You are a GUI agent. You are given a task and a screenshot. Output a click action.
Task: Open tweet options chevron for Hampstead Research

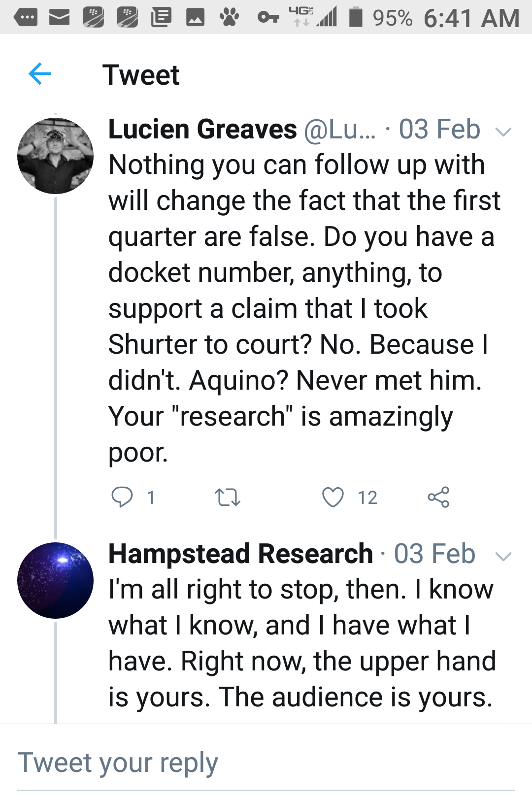click(x=503, y=557)
